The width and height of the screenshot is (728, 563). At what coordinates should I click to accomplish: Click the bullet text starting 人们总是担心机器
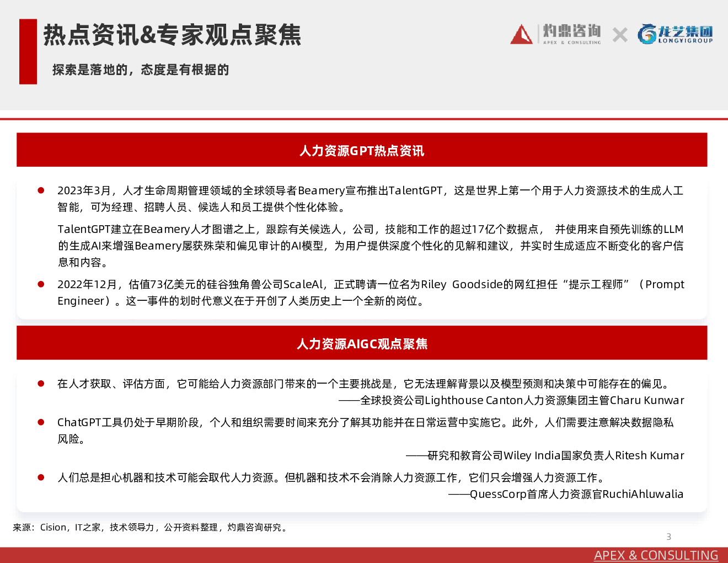331,477
